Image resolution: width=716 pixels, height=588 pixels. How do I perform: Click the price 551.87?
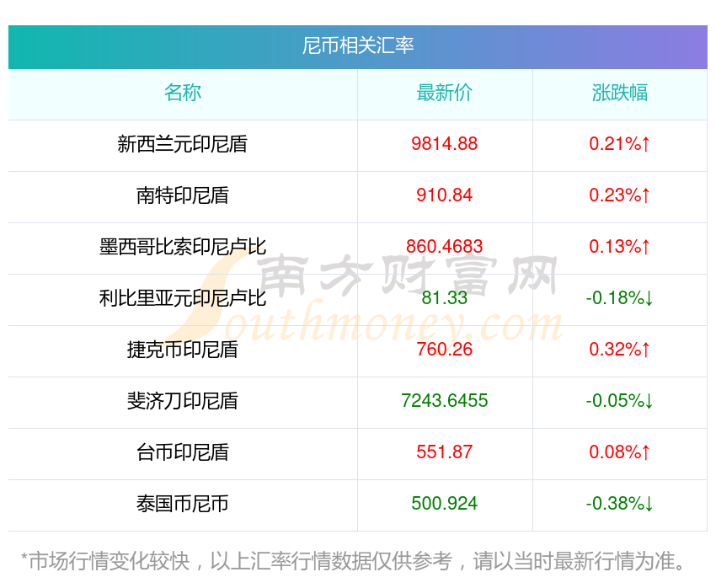[444, 452]
